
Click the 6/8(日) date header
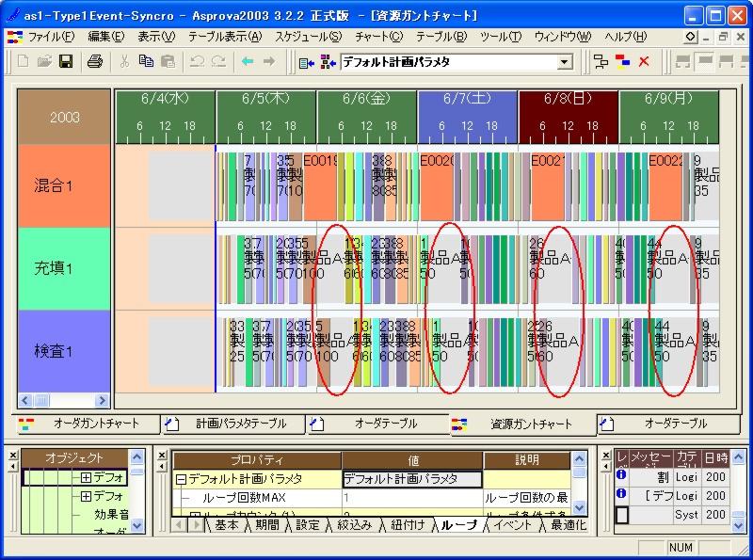click(569, 117)
